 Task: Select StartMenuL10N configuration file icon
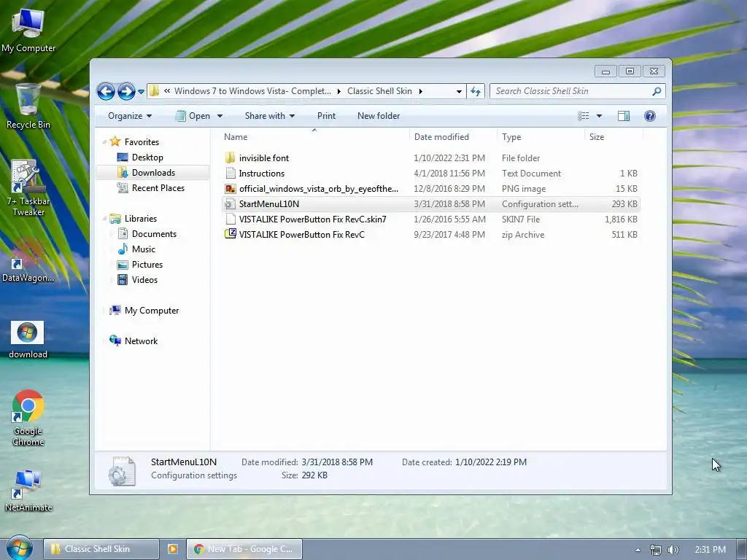[x=230, y=204]
